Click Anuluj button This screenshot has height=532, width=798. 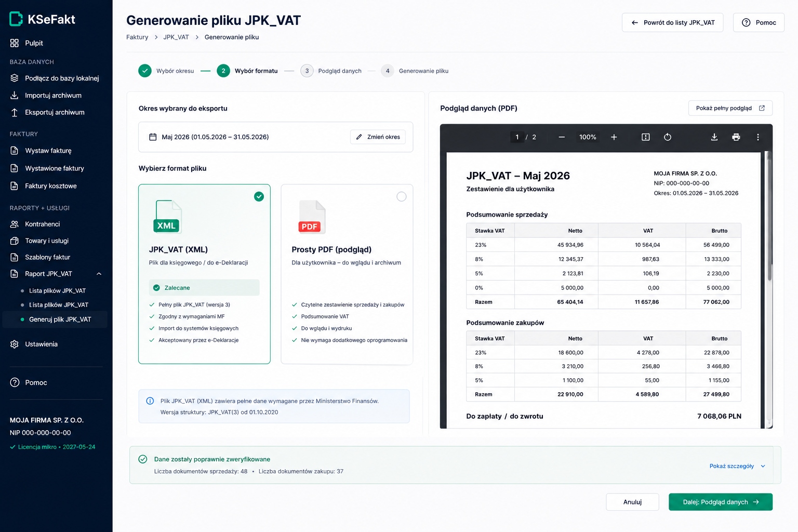(632, 502)
